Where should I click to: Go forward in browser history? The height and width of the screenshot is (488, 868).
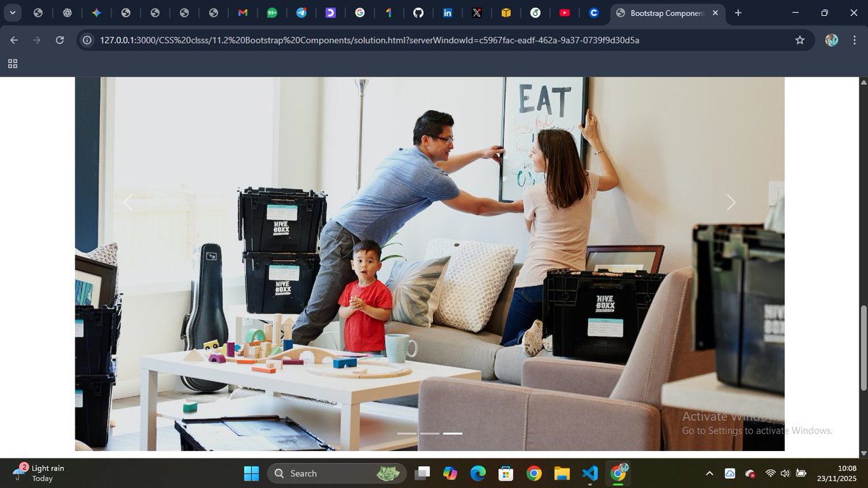pos(36,40)
